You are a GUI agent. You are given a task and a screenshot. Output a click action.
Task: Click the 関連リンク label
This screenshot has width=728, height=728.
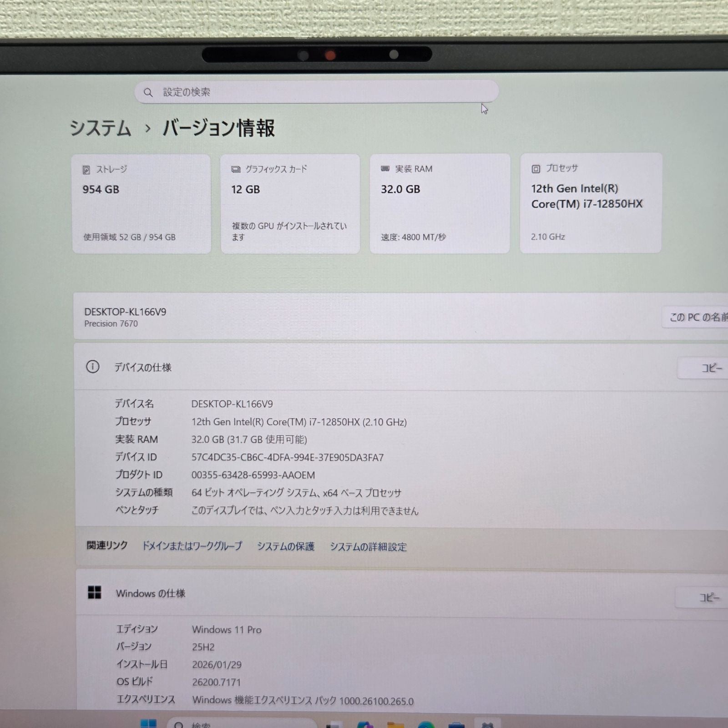pos(107,545)
